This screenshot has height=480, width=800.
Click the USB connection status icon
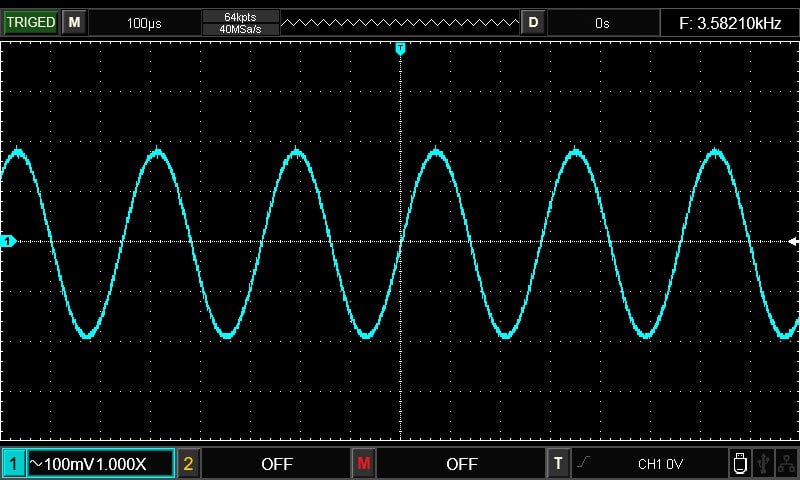[763, 463]
